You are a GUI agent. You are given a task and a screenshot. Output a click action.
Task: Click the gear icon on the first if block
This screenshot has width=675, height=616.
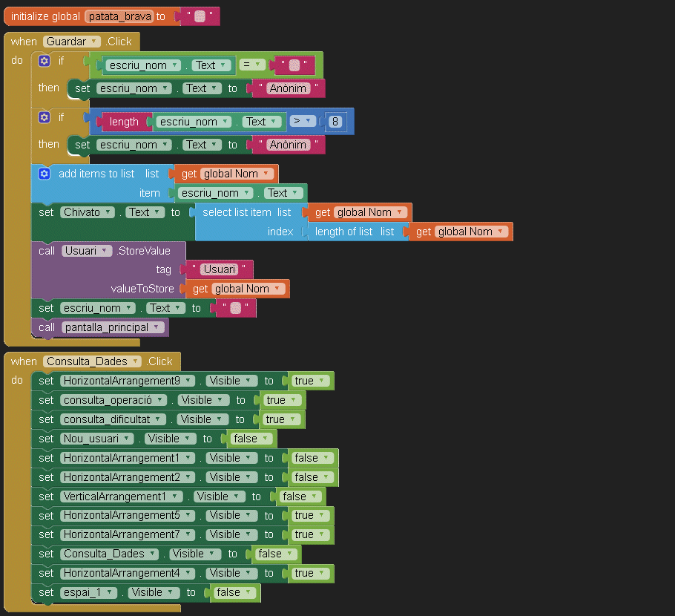(45, 61)
